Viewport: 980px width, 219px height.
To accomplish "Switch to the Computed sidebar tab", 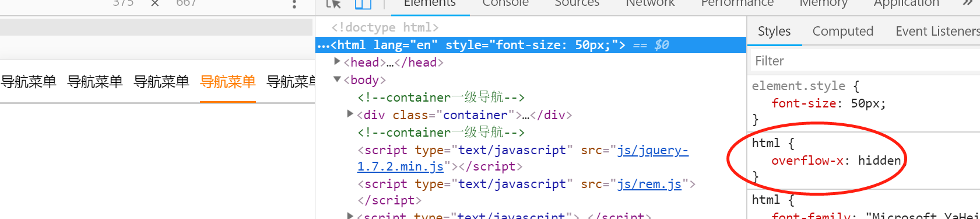I will coord(843,32).
